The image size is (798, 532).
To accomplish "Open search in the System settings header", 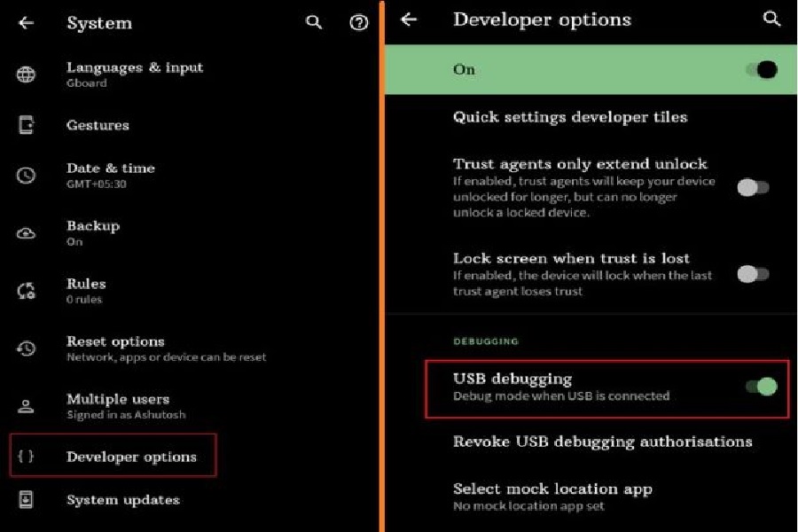I will click(314, 22).
